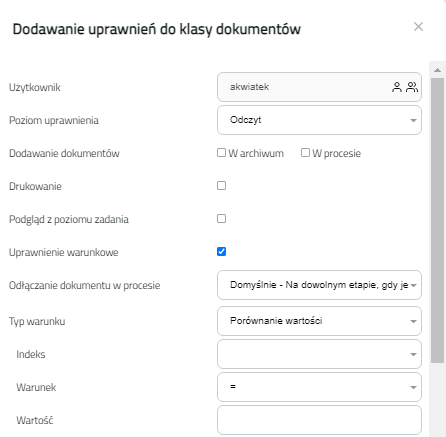The image size is (446, 437).
Task: Expand the Typ warunku dropdown
Action: point(319,321)
